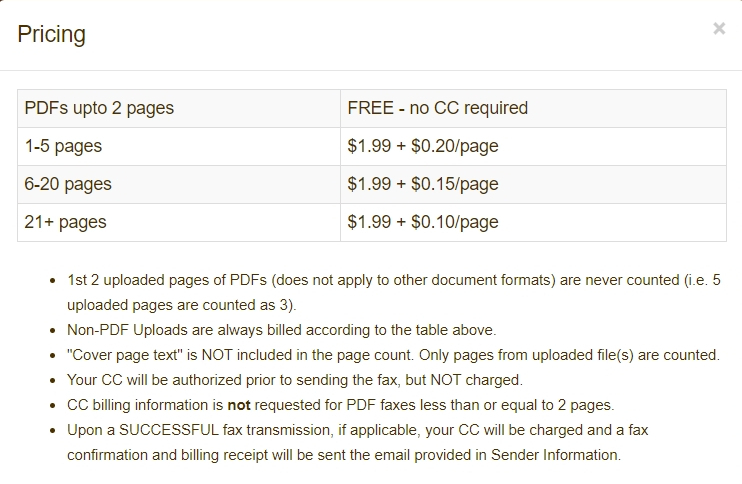The image size is (742, 484).
Task: Click the 'NOT included in the page count' text
Action: coord(307,355)
